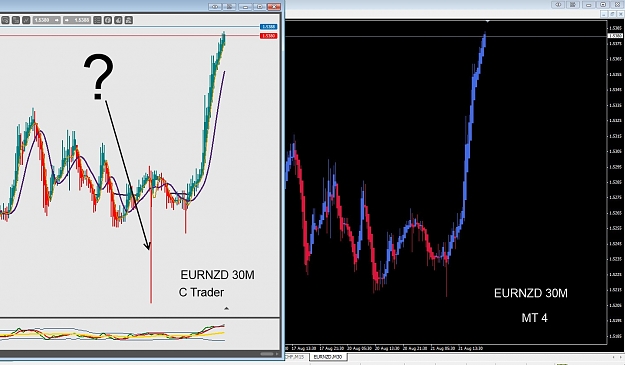Click the eye icon in cTrader title bar
This screenshot has width=625, height=365.
215,7
